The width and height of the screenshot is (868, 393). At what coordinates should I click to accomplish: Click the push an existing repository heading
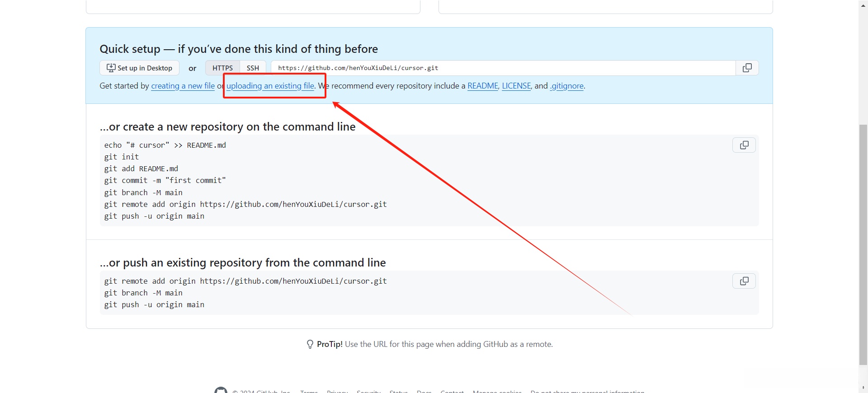click(243, 263)
